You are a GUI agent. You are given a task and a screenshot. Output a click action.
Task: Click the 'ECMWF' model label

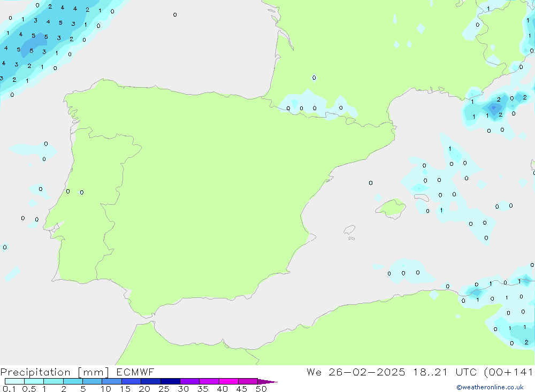135,372
